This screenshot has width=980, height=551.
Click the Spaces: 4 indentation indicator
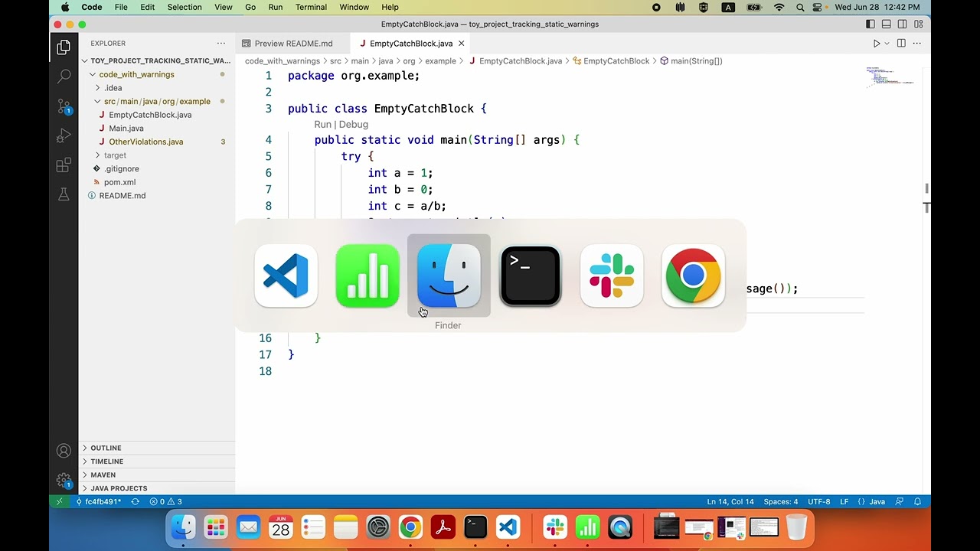(781, 502)
